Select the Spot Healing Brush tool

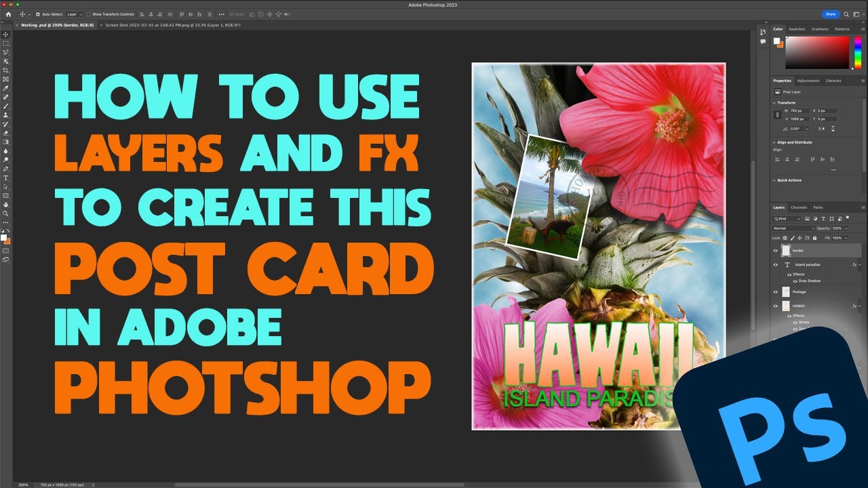7,97
